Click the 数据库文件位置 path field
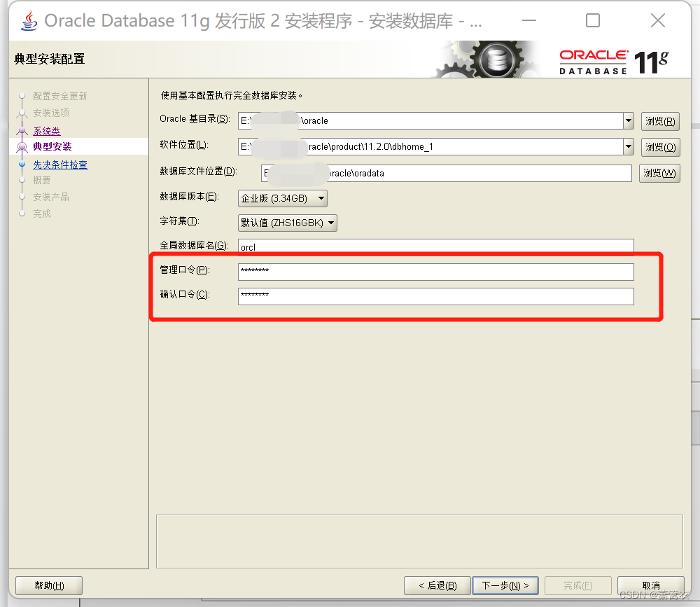This screenshot has height=607, width=700. (x=447, y=173)
